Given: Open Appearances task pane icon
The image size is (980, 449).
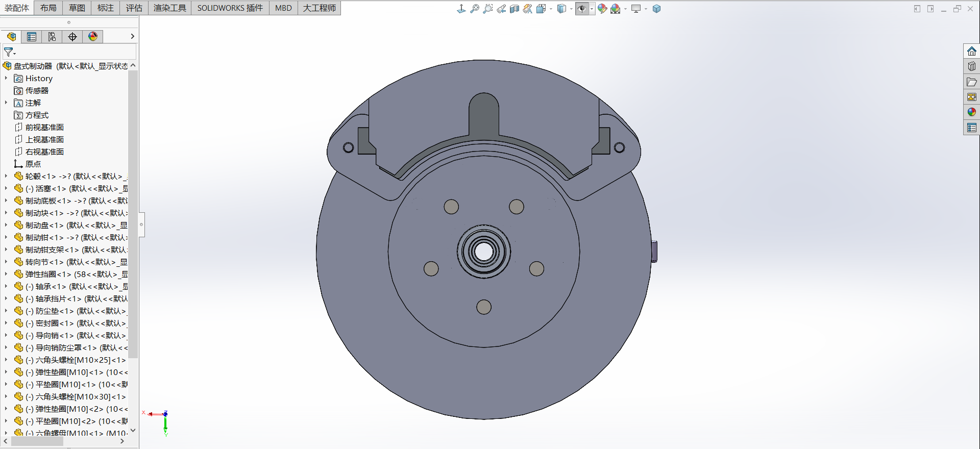Looking at the screenshot, I should [x=972, y=112].
